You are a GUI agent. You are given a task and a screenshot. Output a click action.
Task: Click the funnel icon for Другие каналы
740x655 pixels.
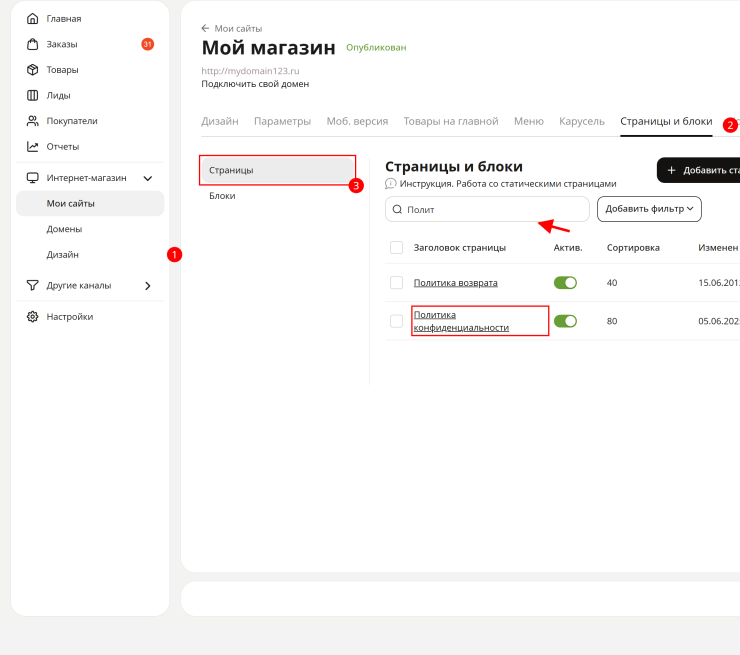coord(32,286)
